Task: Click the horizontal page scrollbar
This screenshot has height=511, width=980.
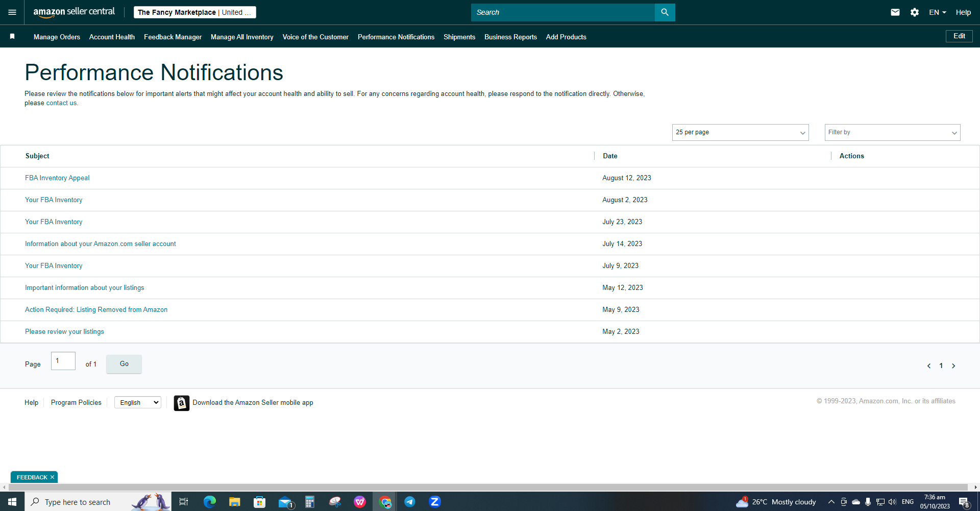Action: click(488, 488)
